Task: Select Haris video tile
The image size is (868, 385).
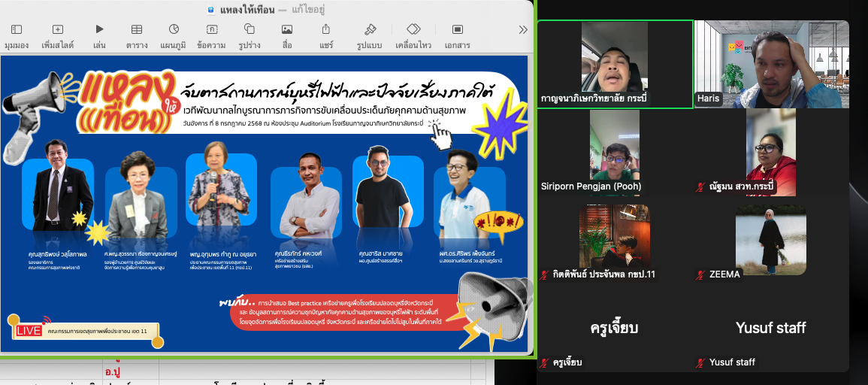Action: click(771, 64)
